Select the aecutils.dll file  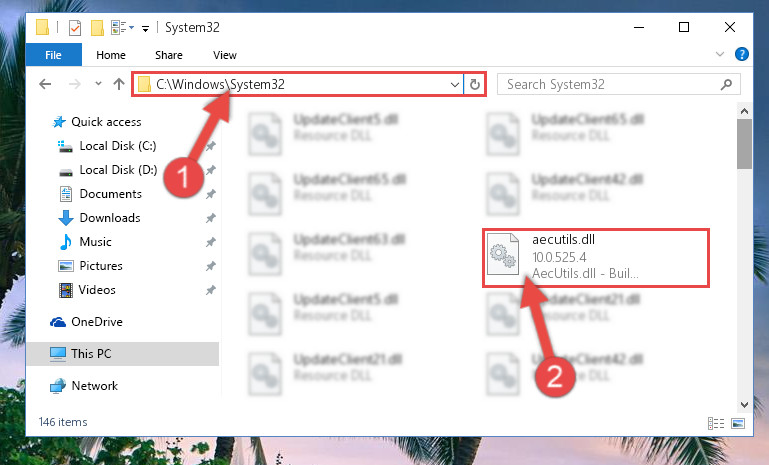(596, 258)
